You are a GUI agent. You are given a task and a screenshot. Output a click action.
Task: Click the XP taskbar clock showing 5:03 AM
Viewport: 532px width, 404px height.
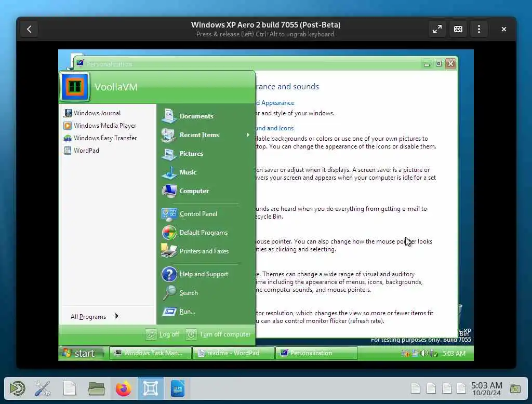pyautogui.click(x=454, y=354)
